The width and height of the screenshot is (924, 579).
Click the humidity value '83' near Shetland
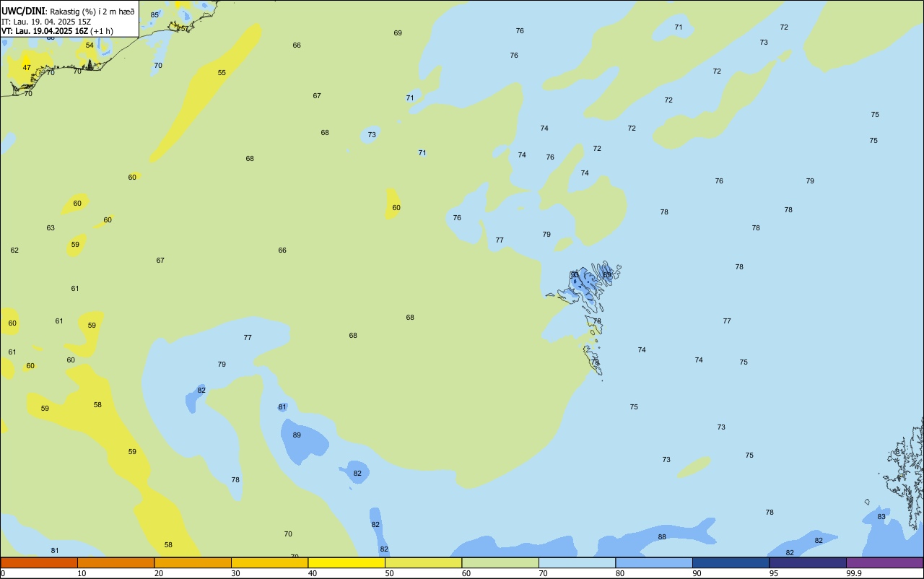881,516
